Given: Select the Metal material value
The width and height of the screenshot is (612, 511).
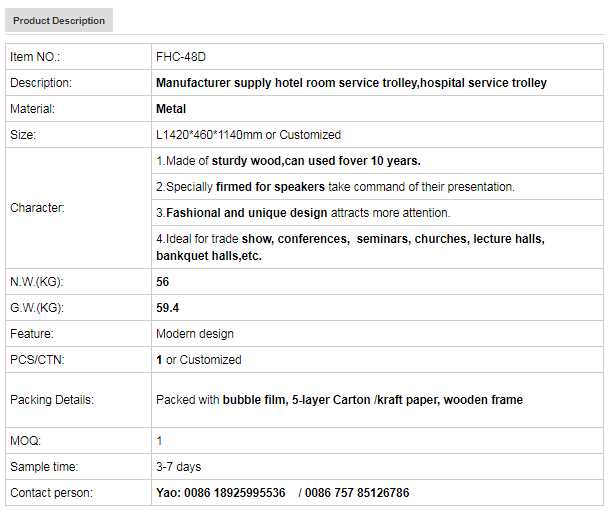Looking at the screenshot, I should [171, 109].
